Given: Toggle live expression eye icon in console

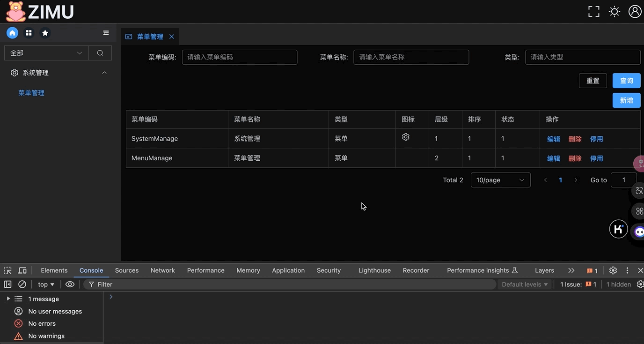Looking at the screenshot, I should tap(70, 284).
